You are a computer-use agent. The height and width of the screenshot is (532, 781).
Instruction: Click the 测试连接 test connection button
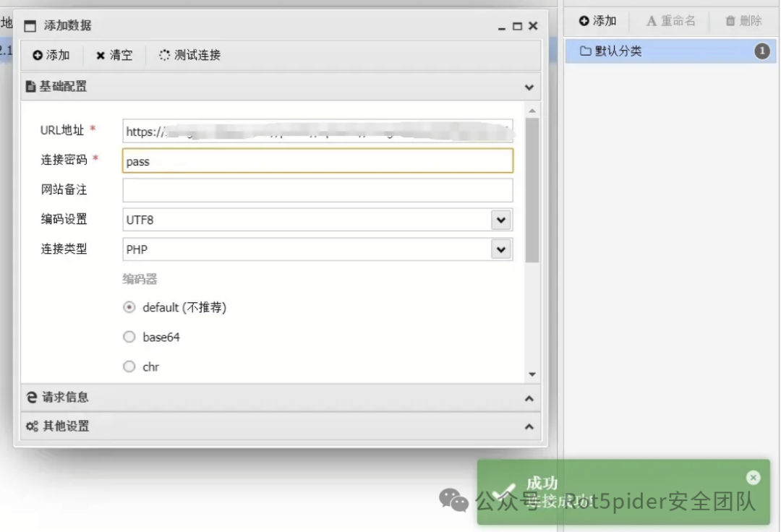tap(189, 55)
